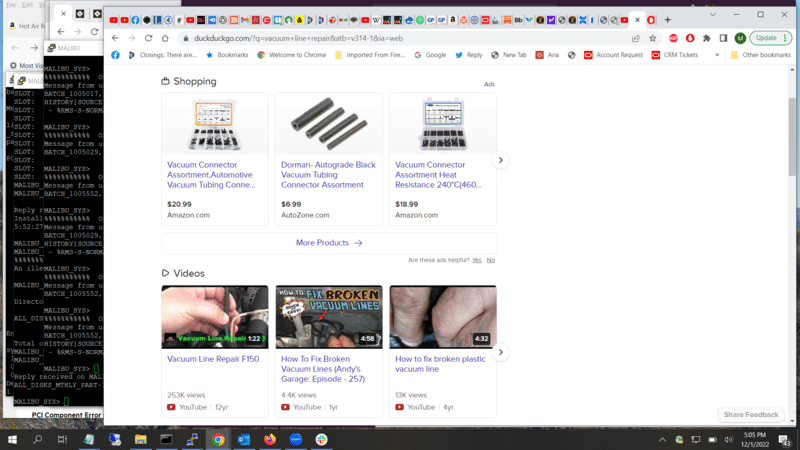The image size is (800, 450).
Task: Open the Zoom taskbar icon
Action: (x=296, y=439)
